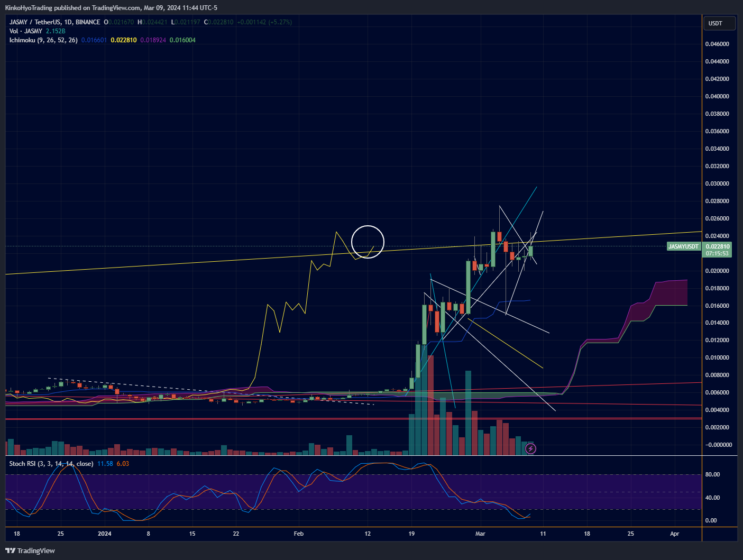Click the 0.022810 current price label on axis
743x560 pixels.
tap(718, 246)
